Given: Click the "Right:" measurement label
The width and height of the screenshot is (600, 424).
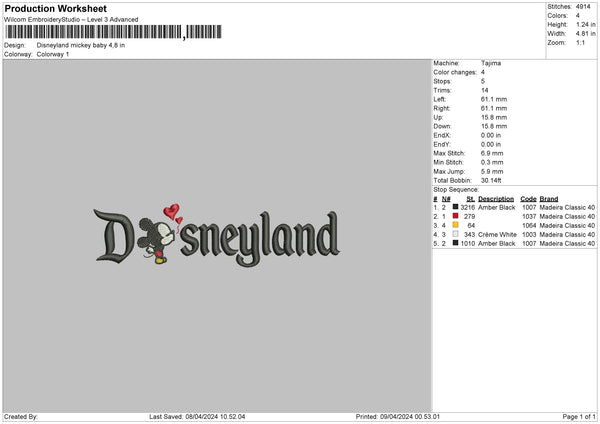Looking at the screenshot, I should pyautogui.click(x=442, y=108).
